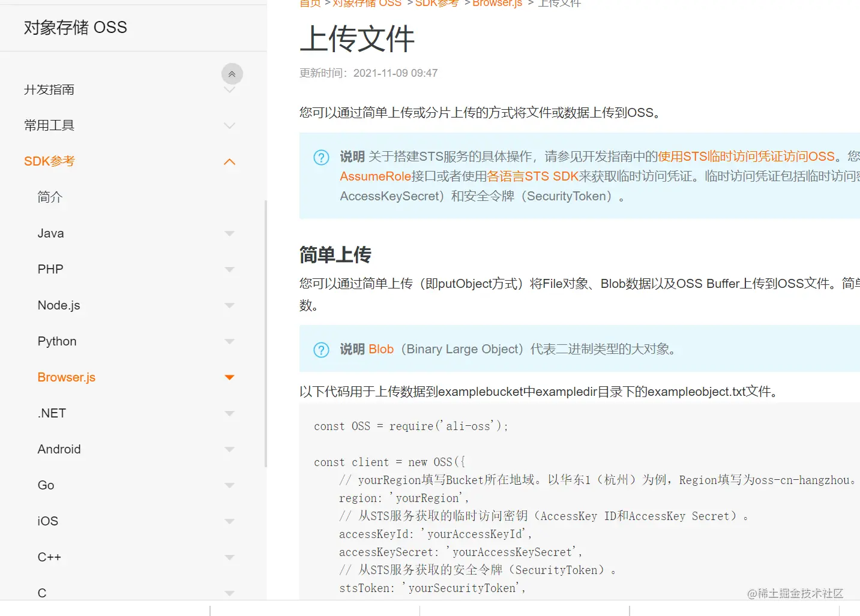The height and width of the screenshot is (616, 860).
Task: Expand the Android submenu arrow
Action: (229, 449)
